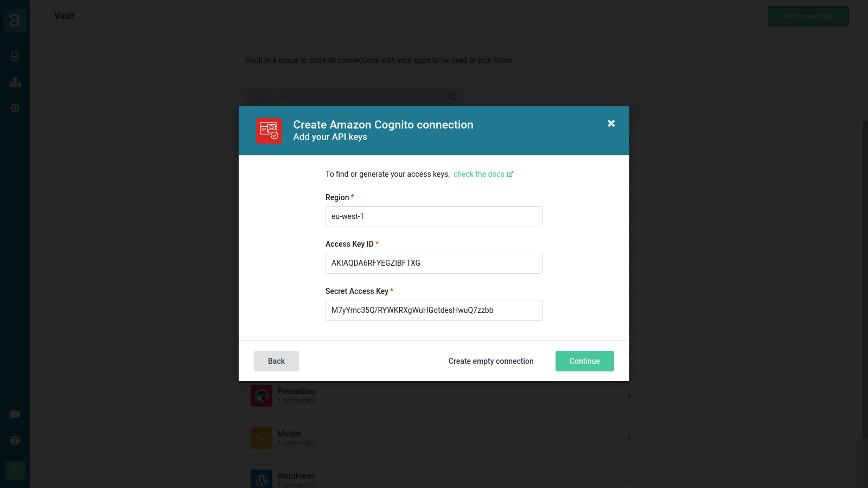
Task: Click the Amazon Cognito logo icon
Action: click(x=269, y=131)
